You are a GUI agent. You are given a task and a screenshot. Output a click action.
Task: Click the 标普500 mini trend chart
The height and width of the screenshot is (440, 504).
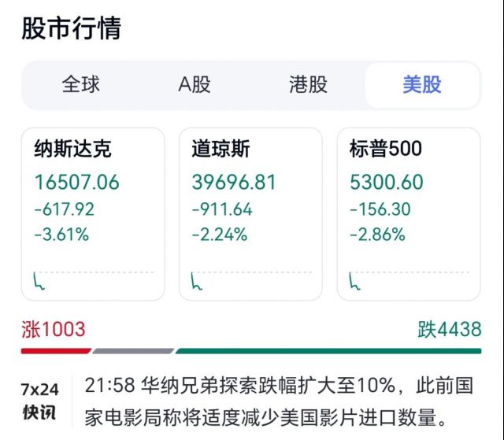tap(409, 280)
